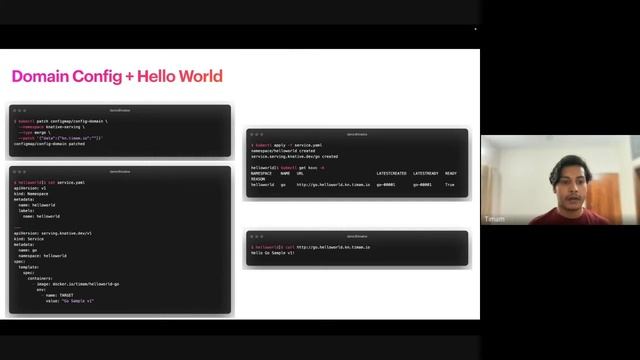Click the 'namespace: helloworld' line in service.yaml
Viewport: 640px width, 360px height.
[42, 256]
